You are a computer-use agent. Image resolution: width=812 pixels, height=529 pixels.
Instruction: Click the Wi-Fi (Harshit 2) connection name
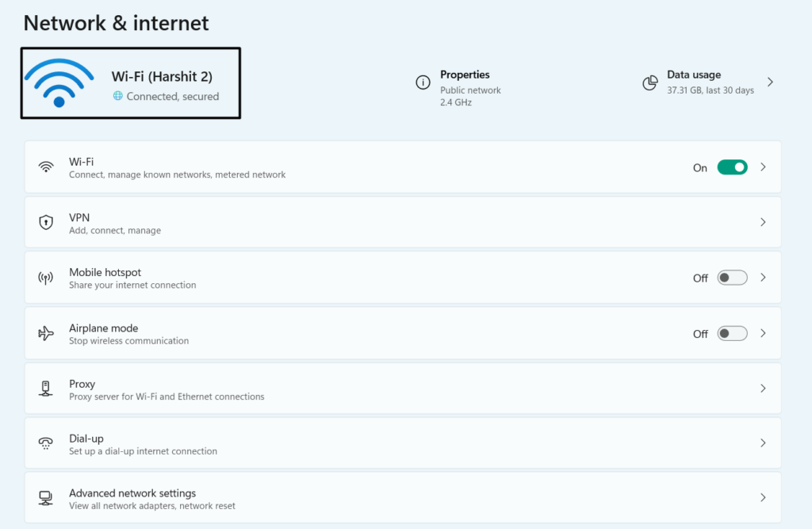click(162, 77)
